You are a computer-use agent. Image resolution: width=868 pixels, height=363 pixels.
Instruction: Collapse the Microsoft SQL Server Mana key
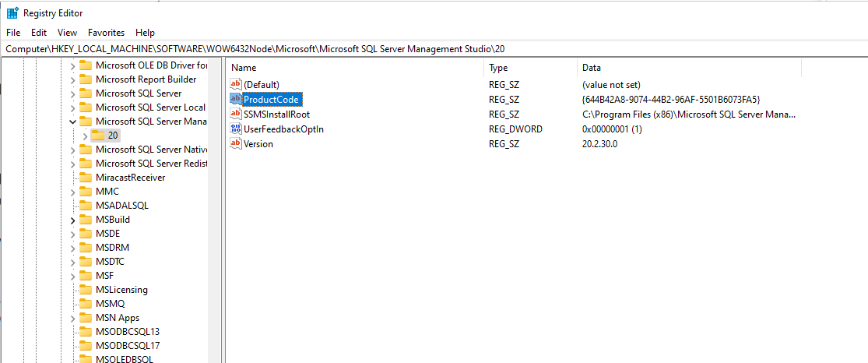72,121
